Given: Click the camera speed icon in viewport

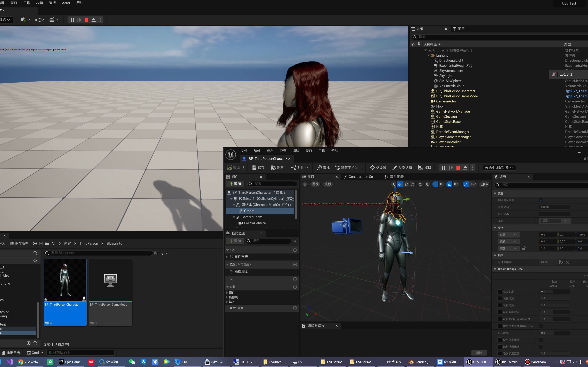Looking at the screenshot, I should tap(483, 184).
